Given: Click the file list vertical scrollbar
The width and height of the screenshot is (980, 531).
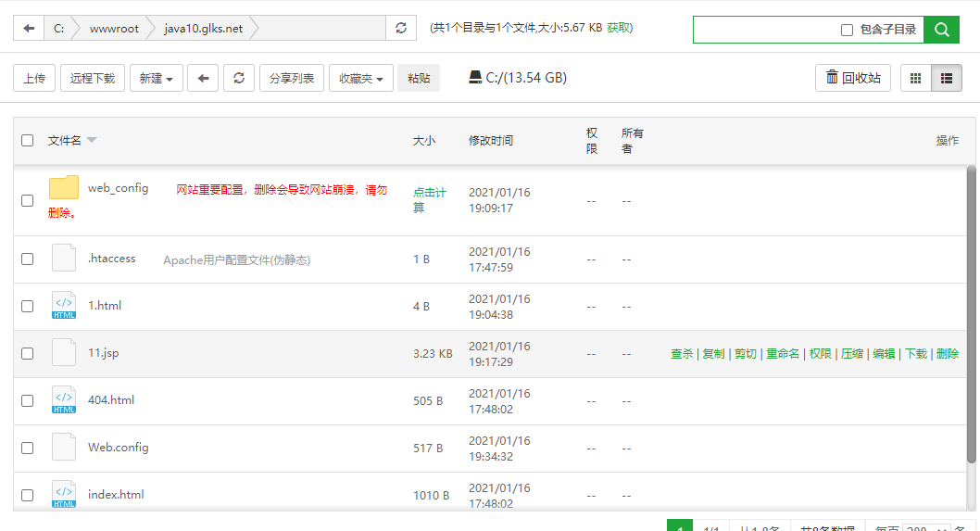Looking at the screenshot, I should point(972,314).
